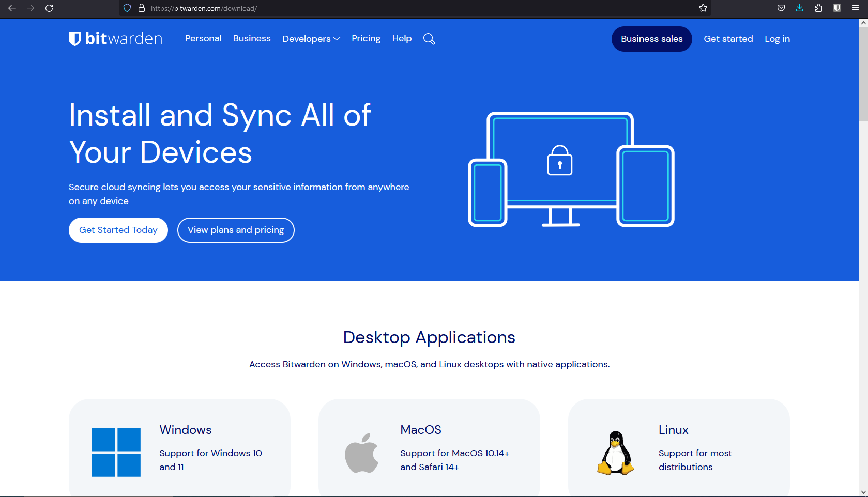Viewport: 868px width, 497px height.
Task: Go to the Pricing page
Action: [366, 39]
